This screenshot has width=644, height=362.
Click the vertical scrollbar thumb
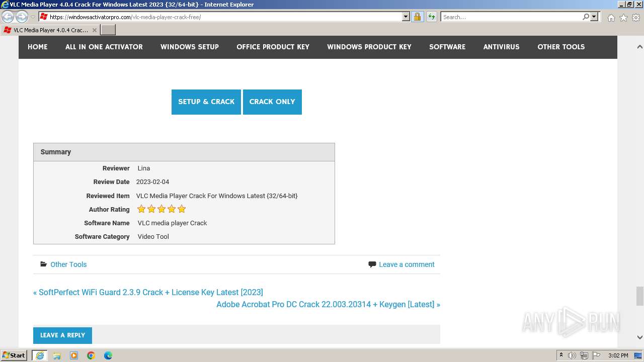click(x=639, y=296)
